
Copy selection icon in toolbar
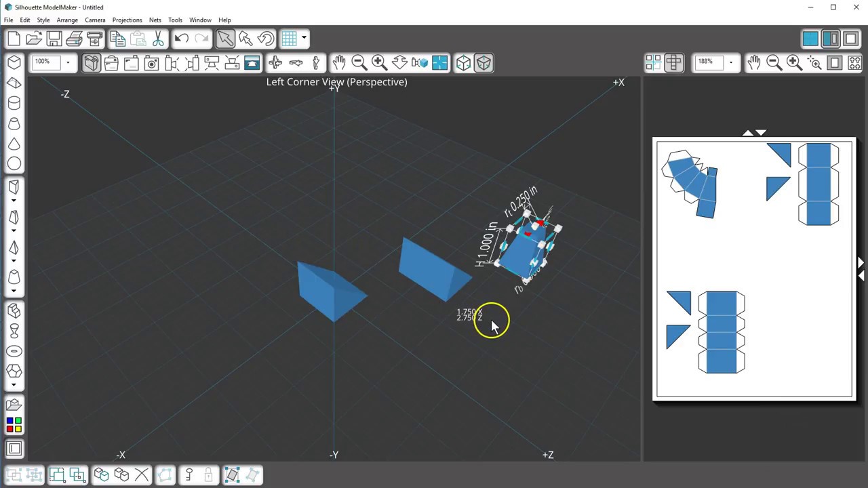117,39
